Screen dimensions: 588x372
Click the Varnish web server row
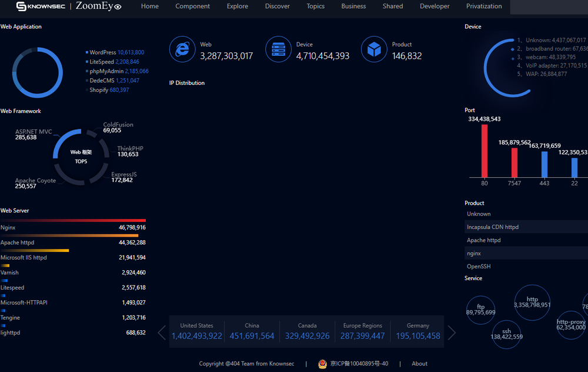pos(73,273)
